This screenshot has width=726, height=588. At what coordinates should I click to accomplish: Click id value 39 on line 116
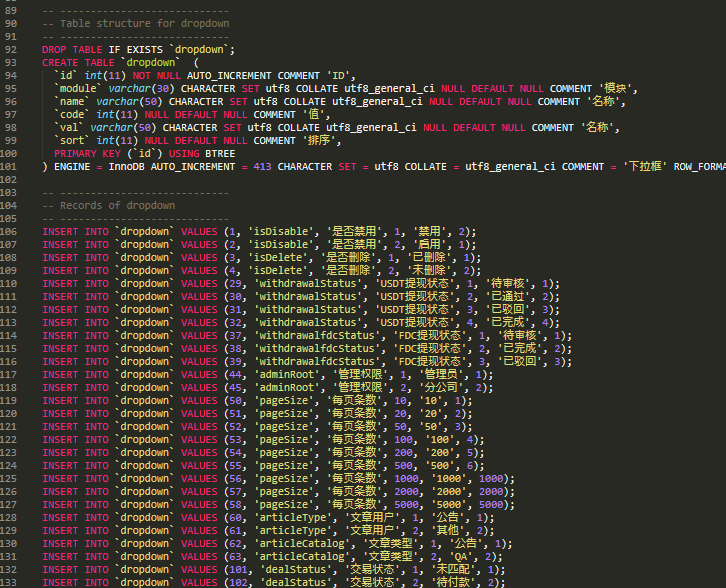[235, 362]
